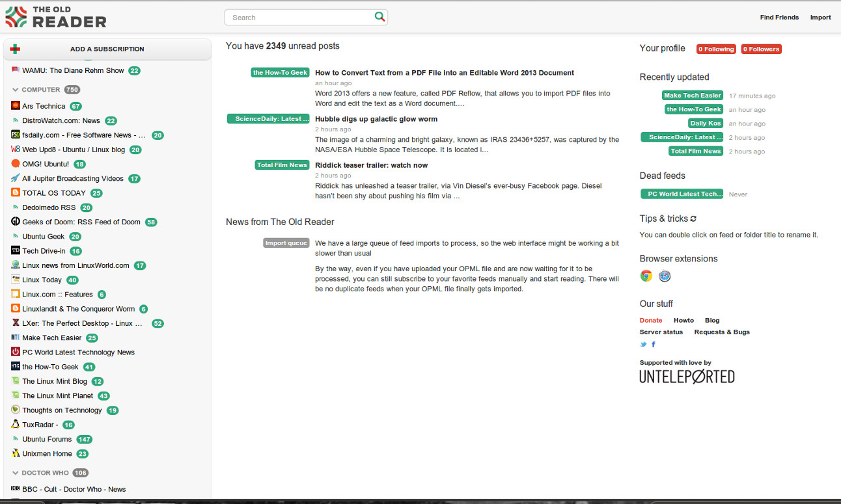Select Dedoimedo RSS feed

pyautogui.click(x=49, y=207)
